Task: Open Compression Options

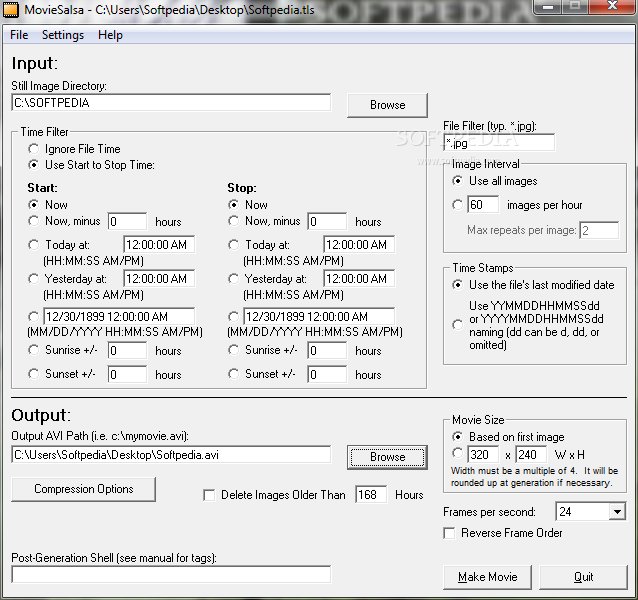Action: pos(83,489)
